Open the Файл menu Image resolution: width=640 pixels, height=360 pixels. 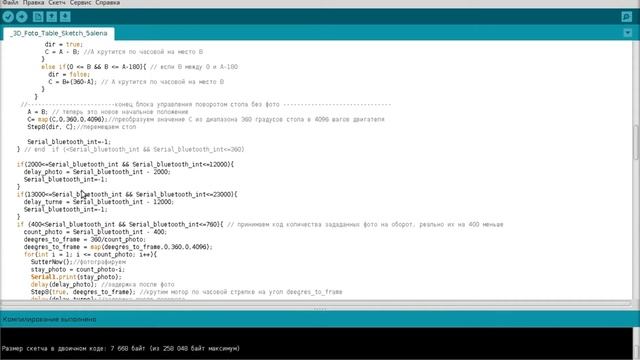coord(10,3)
